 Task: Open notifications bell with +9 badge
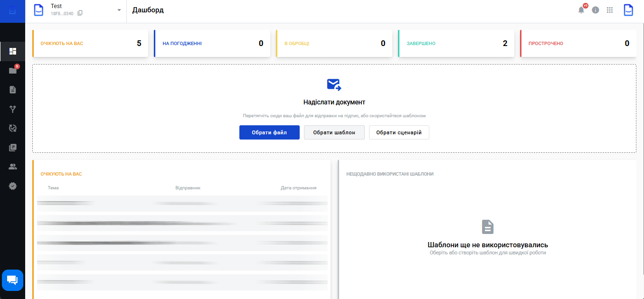pyautogui.click(x=581, y=9)
